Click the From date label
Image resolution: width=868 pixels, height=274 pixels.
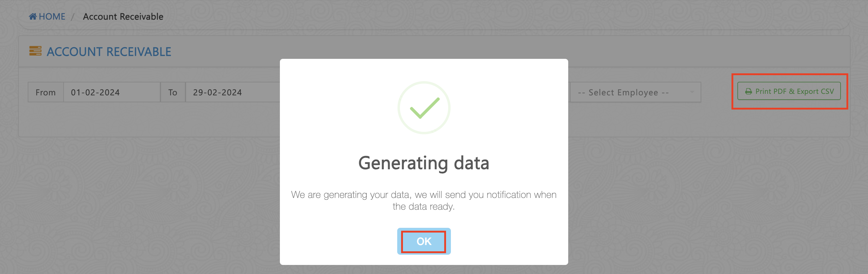point(46,92)
